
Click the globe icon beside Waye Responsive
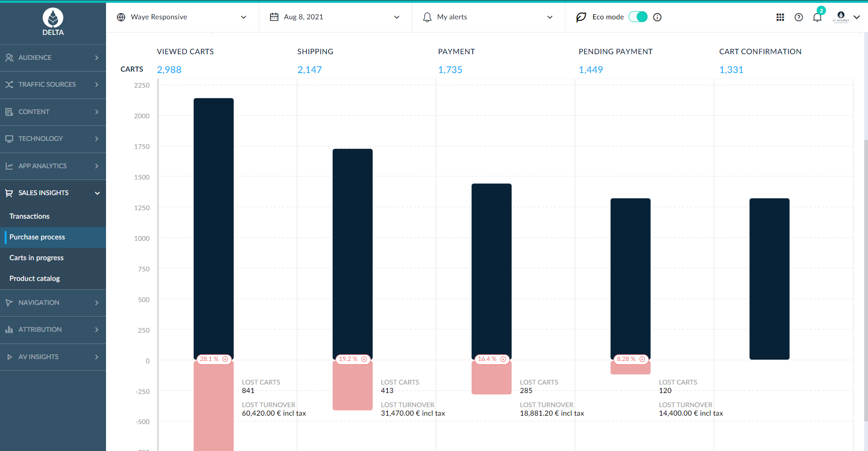tap(121, 17)
